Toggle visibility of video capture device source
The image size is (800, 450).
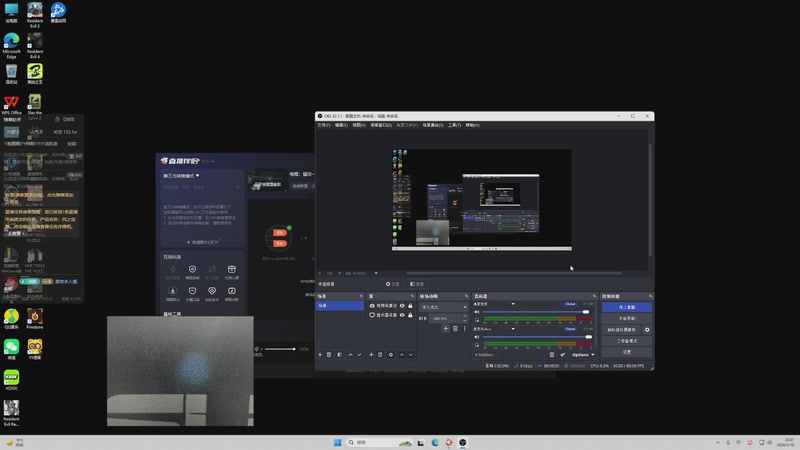[x=402, y=305]
